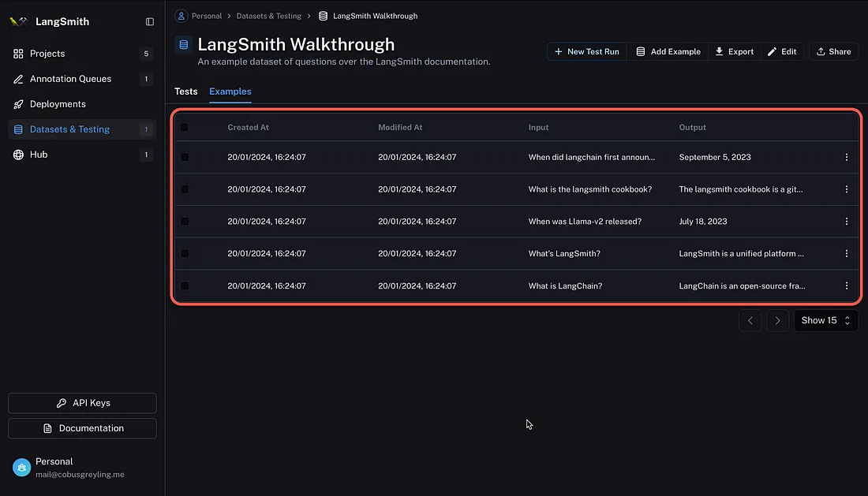Click the 'What is the langsmith cookbook?' cell

(590, 189)
